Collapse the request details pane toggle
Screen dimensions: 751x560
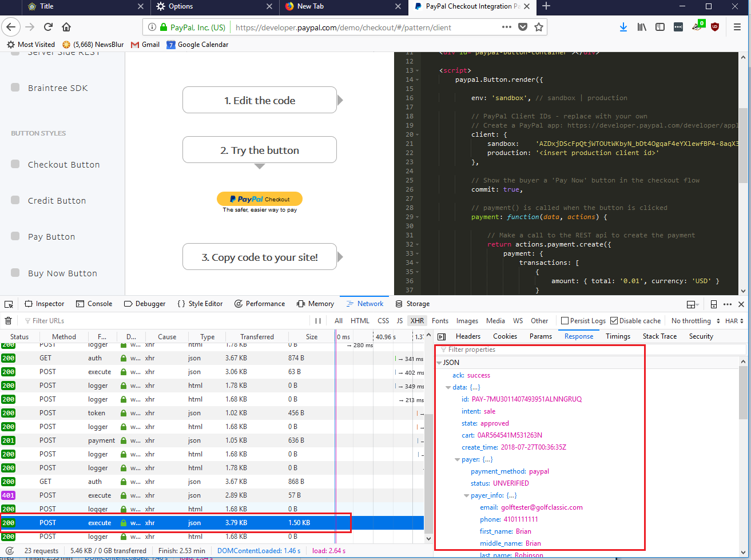[x=441, y=336]
